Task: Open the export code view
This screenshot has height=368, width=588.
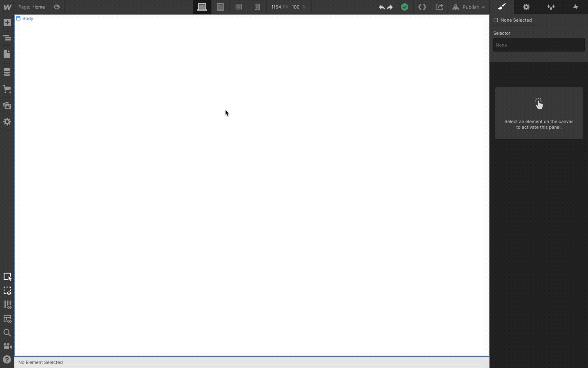Action: (x=422, y=7)
